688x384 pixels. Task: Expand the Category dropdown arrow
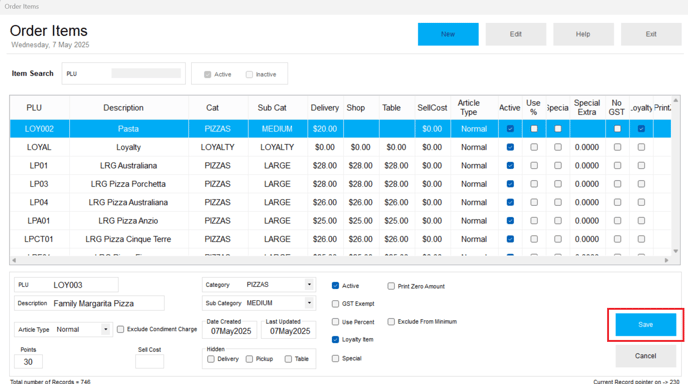tap(309, 284)
